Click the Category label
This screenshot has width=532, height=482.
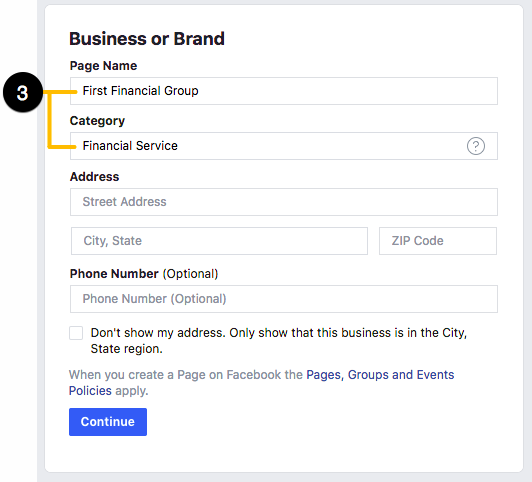point(97,121)
